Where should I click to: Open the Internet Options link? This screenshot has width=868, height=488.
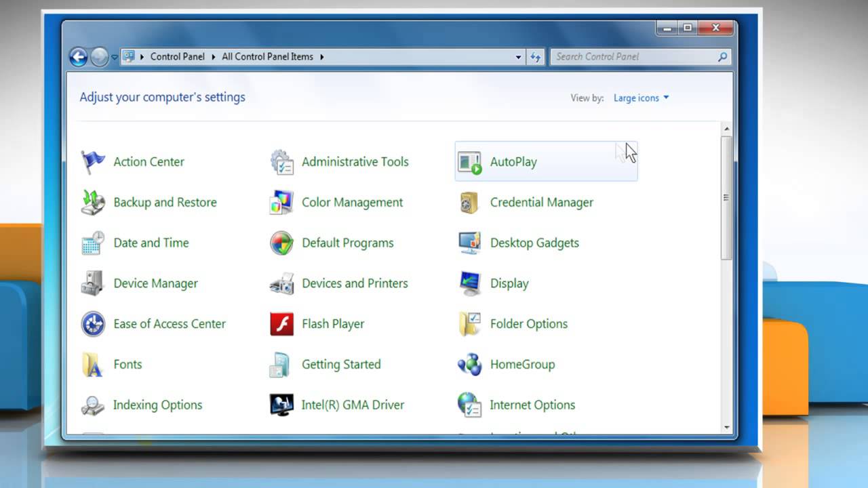(x=532, y=405)
